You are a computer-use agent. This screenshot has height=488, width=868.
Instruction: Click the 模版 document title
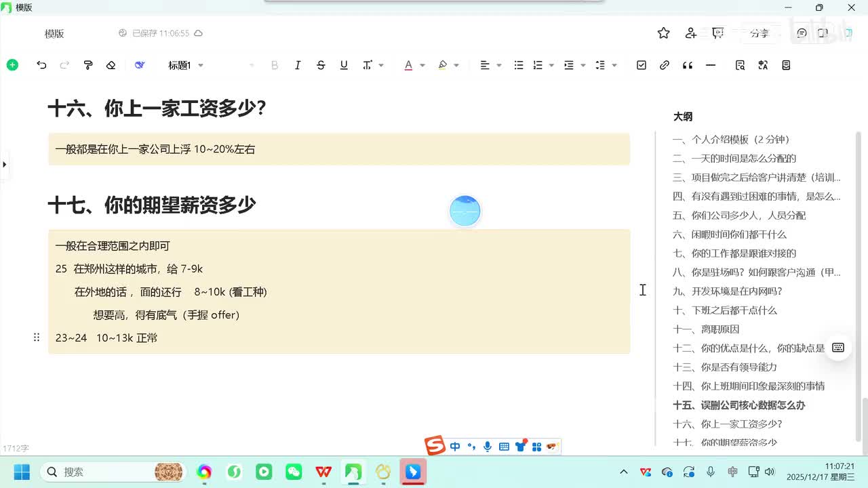[54, 33]
